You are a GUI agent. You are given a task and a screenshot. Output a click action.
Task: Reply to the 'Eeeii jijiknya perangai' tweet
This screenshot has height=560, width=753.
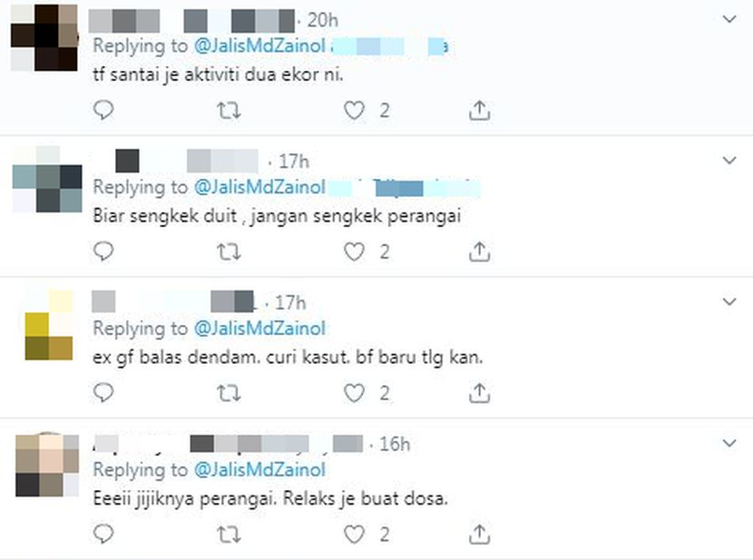(x=103, y=534)
